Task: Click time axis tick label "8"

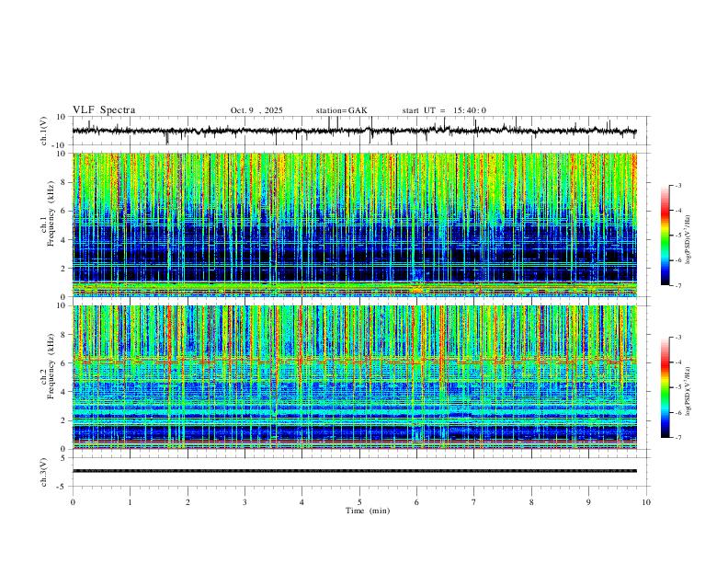Action: tap(531, 502)
